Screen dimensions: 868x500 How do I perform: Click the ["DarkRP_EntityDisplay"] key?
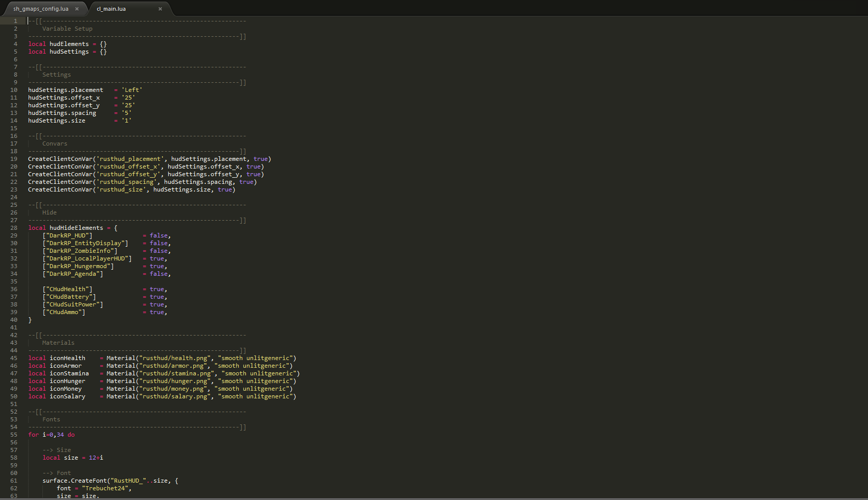pos(85,243)
